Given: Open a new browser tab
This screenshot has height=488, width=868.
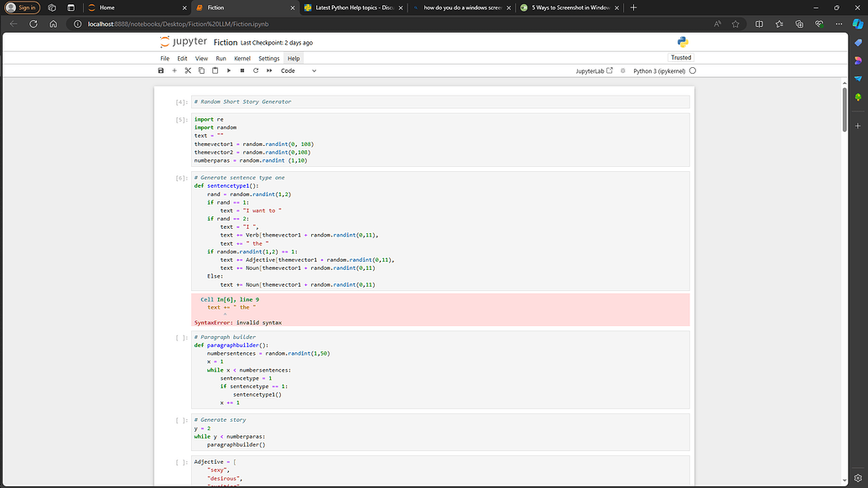Looking at the screenshot, I should [x=633, y=8].
